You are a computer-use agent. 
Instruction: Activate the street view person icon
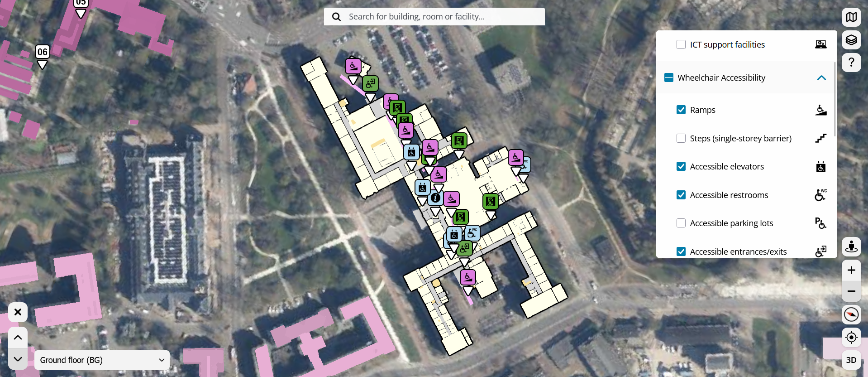pos(851,247)
